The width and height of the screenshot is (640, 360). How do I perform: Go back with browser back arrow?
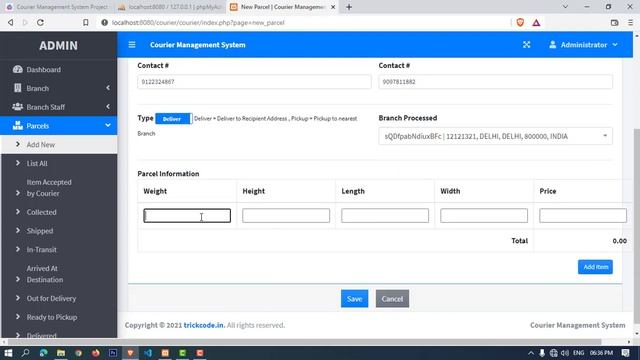pos(11,23)
